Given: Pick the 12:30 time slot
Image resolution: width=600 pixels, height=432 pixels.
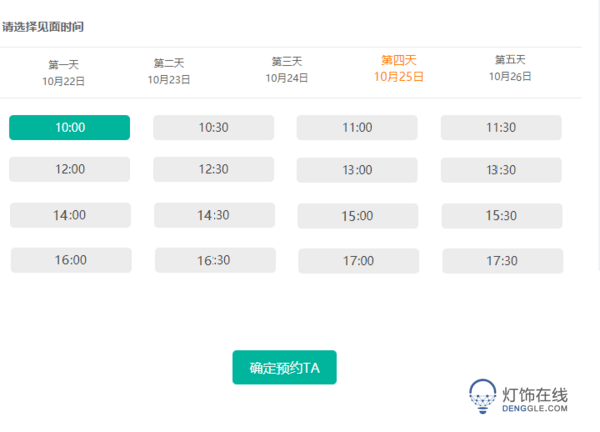Looking at the screenshot, I should pyautogui.click(x=214, y=169).
